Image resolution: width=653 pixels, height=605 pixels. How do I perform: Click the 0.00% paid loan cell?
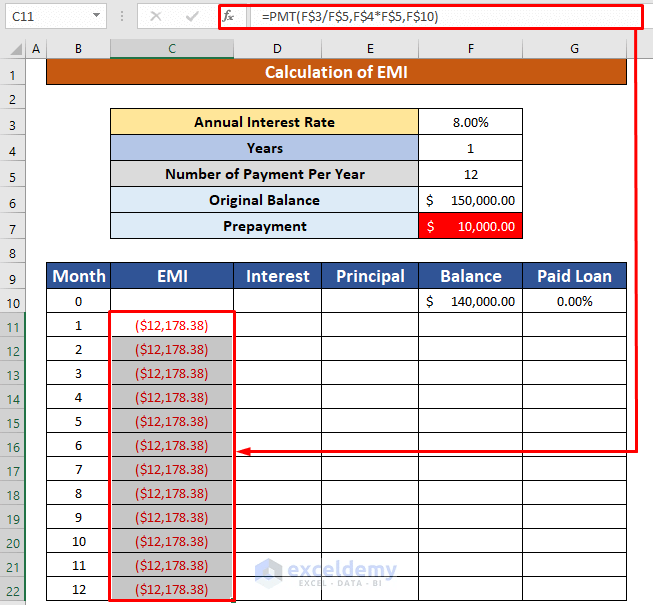[574, 301]
